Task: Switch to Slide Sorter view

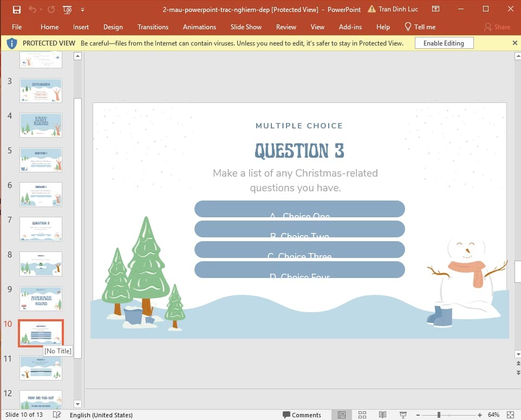Action: tap(362, 415)
